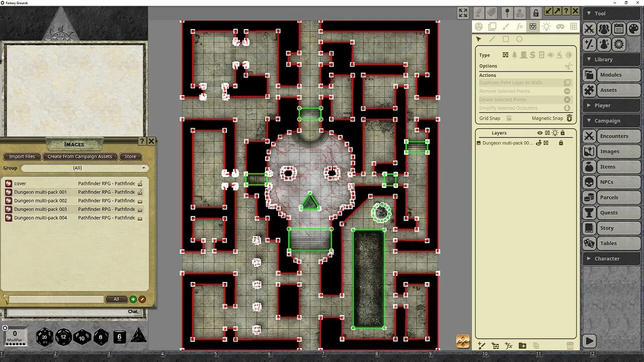This screenshot has width=644, height=362.
Task: Collapse the Campaign sidebar section
Action: 612,121
